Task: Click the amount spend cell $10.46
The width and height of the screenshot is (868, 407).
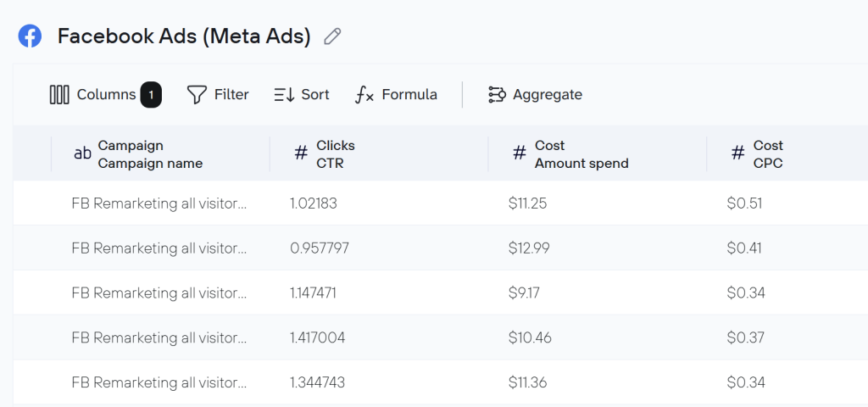Action: click(x=530, y=337)
